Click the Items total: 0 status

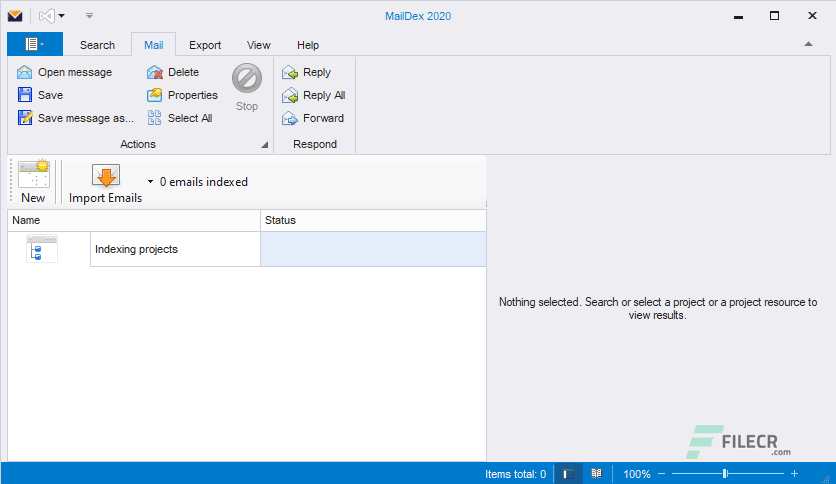click(515, 474)
